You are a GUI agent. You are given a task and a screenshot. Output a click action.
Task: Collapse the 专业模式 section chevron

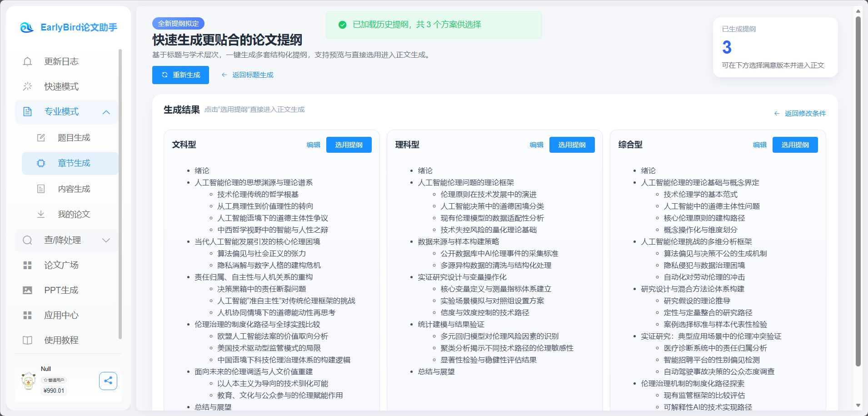click(x=106, y=112)
